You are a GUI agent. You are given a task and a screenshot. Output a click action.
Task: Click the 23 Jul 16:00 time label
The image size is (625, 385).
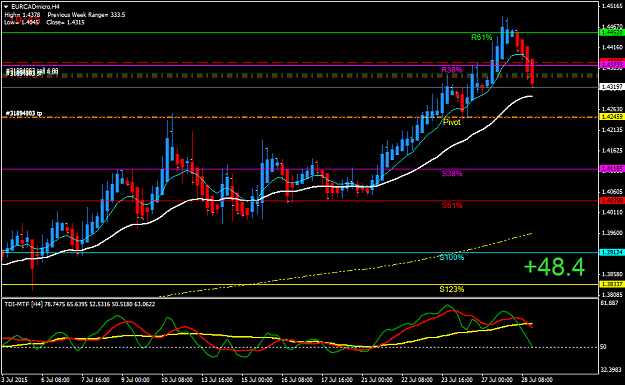click(457, 379)
